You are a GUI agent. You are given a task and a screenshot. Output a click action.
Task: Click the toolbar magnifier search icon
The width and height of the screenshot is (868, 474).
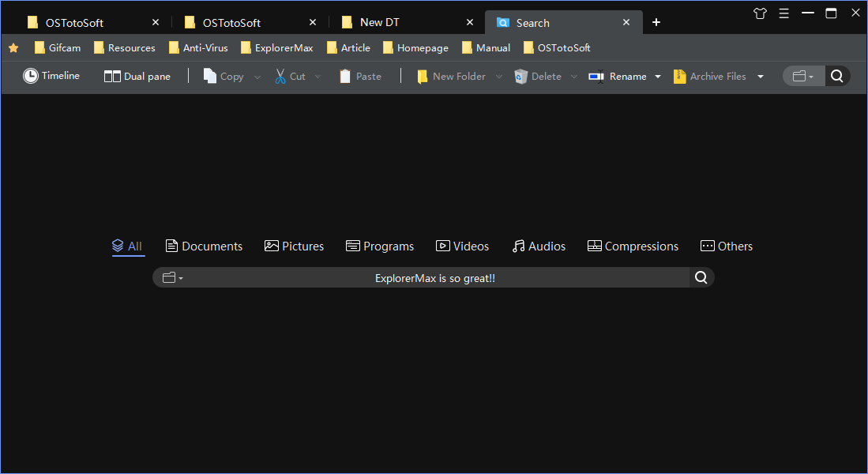tap(837, 76)
